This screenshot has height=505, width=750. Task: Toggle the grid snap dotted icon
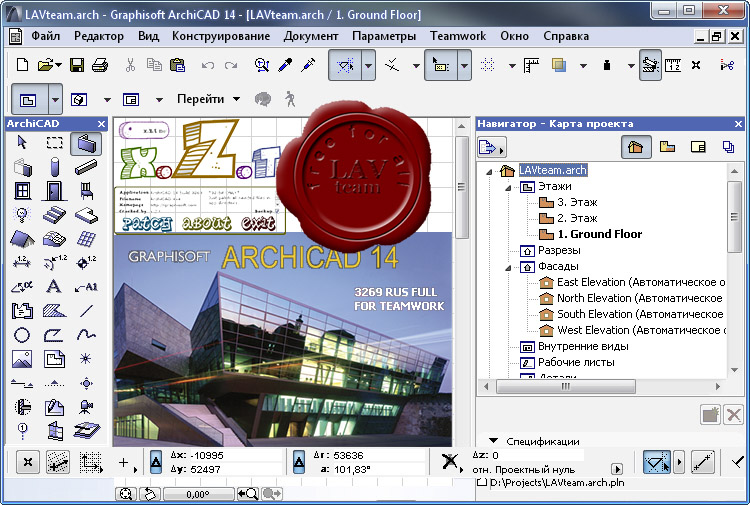(487, 65)
